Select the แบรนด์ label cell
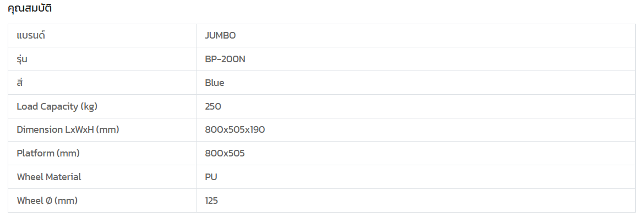 [x=31, y=36]
